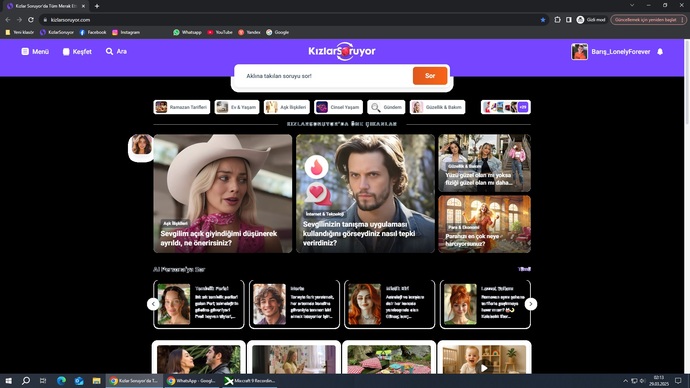Open the Tümü link for AI personas
The image size is (690, 388).
point(524,269)
